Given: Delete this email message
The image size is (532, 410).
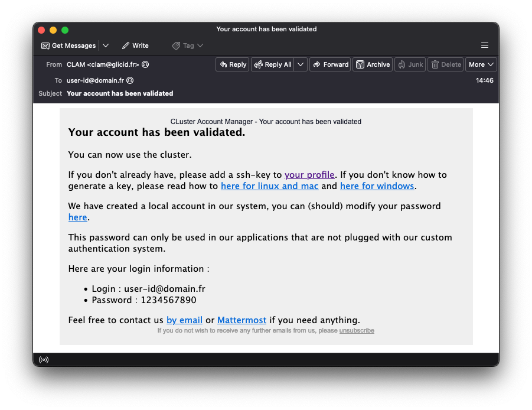Looking at the screenshot, I should click(x=445, y=64).
